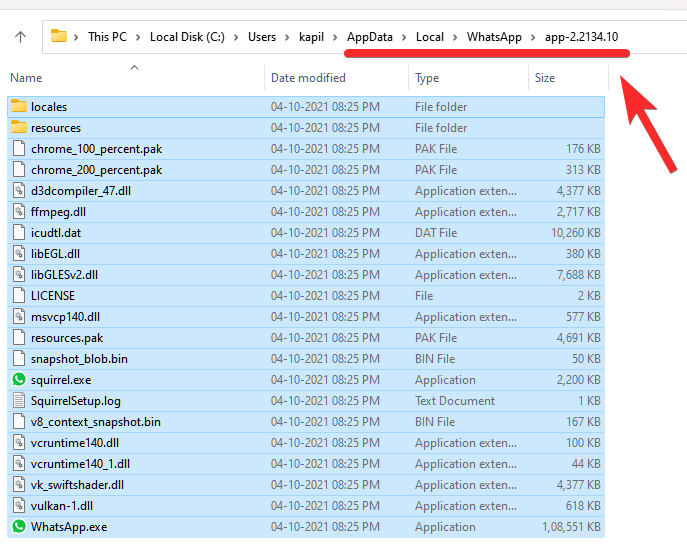
Task: Click the resources folder icon
Action: pos(18,128)
